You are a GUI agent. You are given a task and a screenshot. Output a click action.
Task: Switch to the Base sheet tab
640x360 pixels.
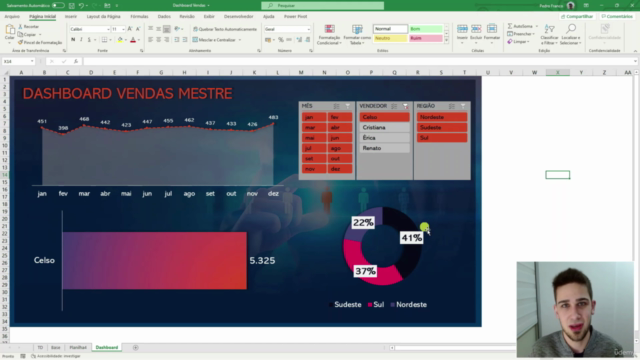56,347
